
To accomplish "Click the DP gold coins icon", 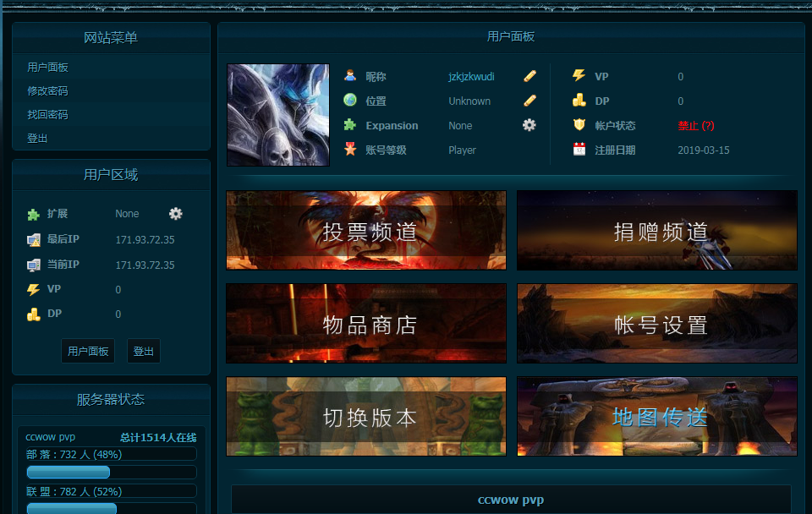I will [579, 101].
